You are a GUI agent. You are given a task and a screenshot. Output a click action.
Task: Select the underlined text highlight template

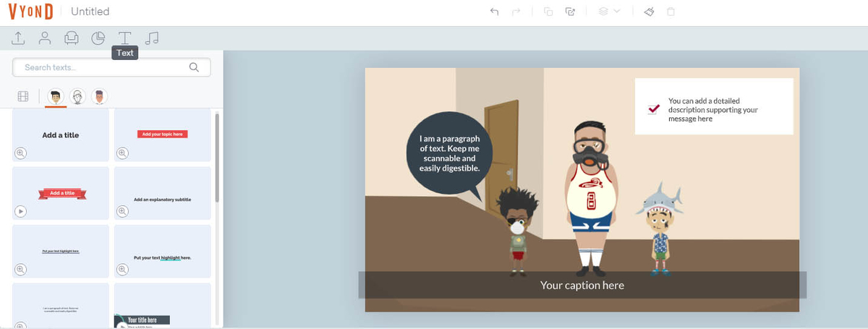(x=61, y=251)
